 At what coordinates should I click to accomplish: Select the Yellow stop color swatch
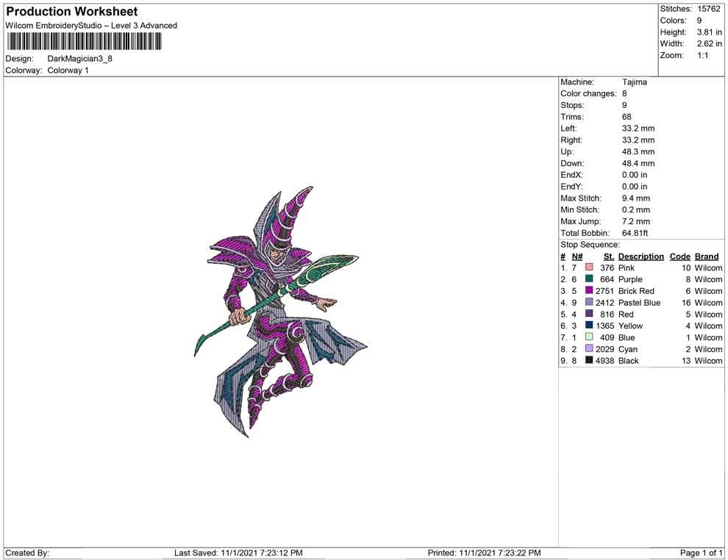pos(589,326)
